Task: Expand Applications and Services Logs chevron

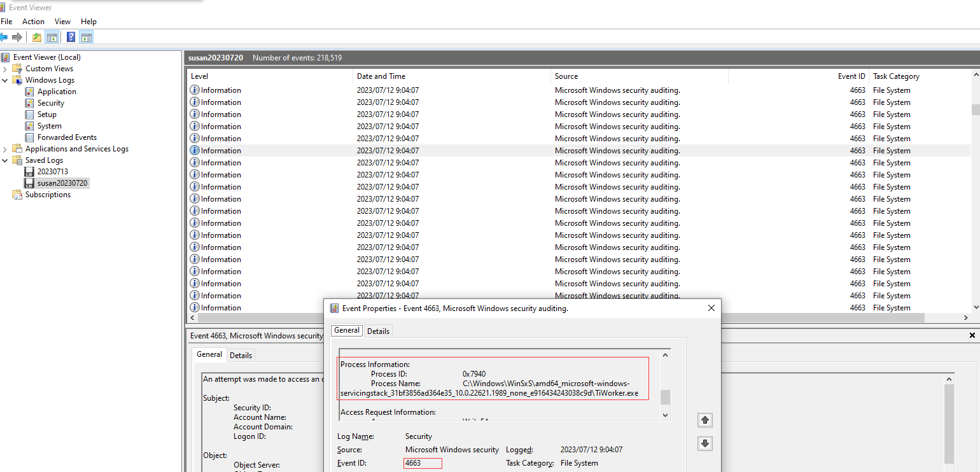Action: 5,149
